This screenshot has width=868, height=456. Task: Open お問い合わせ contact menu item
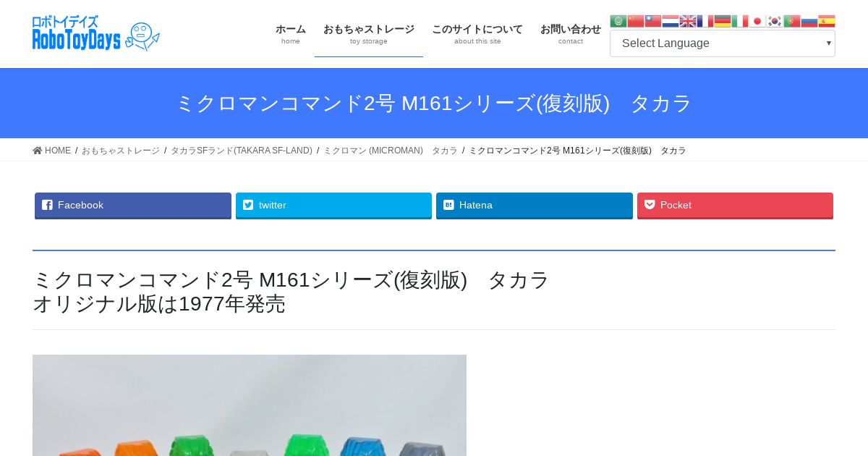point(571,34)
